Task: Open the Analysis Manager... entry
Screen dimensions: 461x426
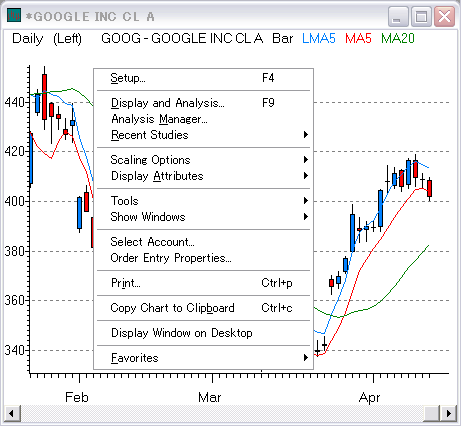Action: click(203, 119)
